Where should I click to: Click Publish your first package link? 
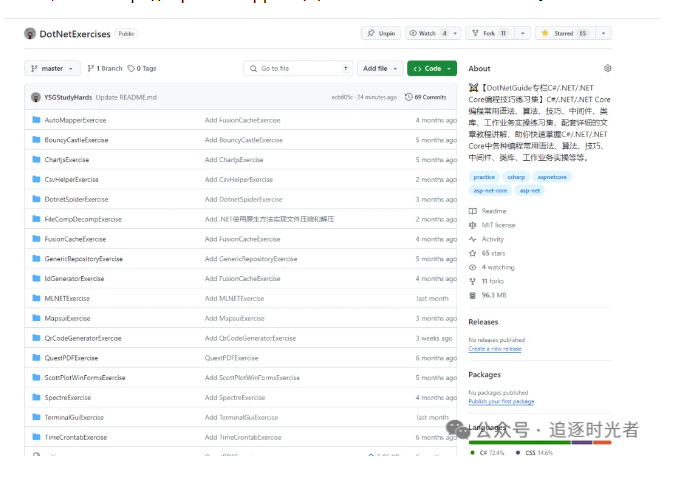coord(501,402)
